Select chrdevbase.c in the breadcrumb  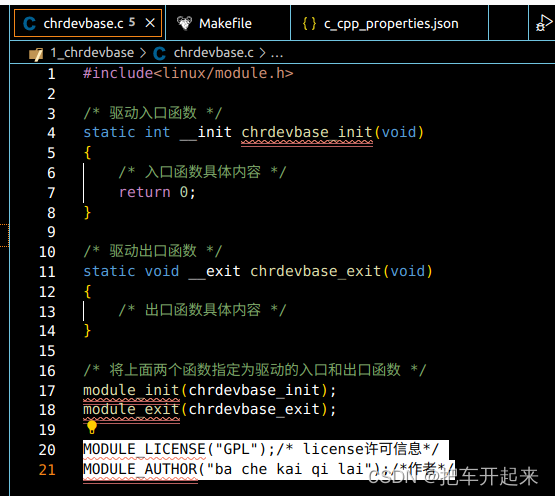click(213, 53)
